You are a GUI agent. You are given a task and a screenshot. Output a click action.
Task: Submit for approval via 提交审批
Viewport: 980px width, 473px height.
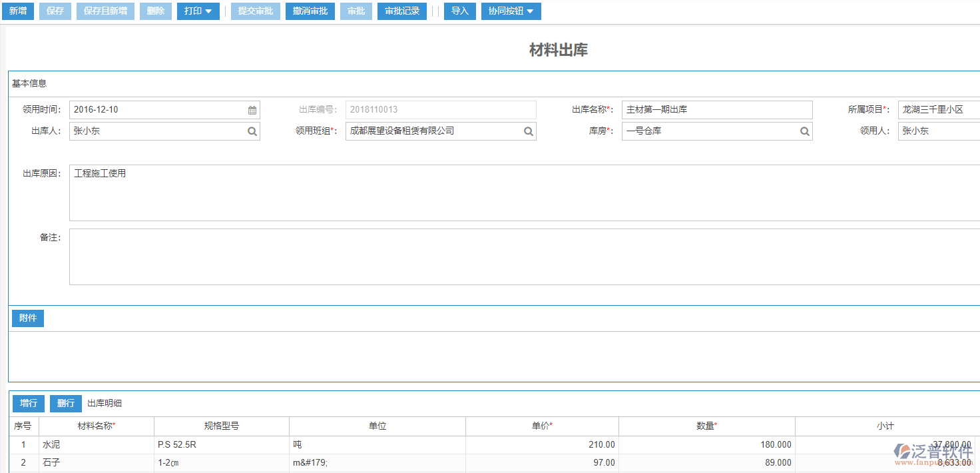pos(255,11)
